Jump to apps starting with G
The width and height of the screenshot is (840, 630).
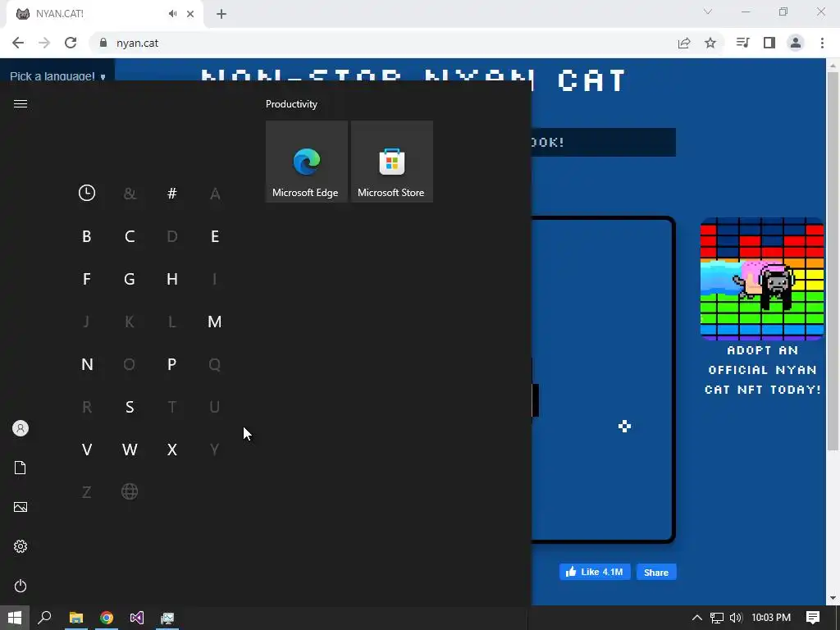[129, 279]
